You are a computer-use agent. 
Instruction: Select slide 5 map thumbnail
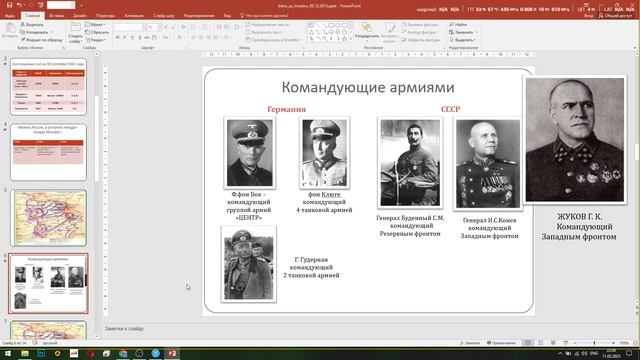click(48, 218)
